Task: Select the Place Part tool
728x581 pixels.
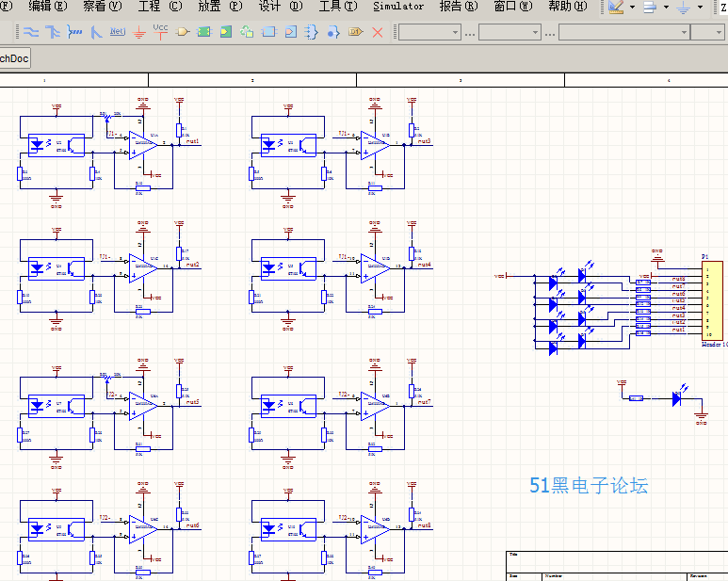Action: [183, 32]
